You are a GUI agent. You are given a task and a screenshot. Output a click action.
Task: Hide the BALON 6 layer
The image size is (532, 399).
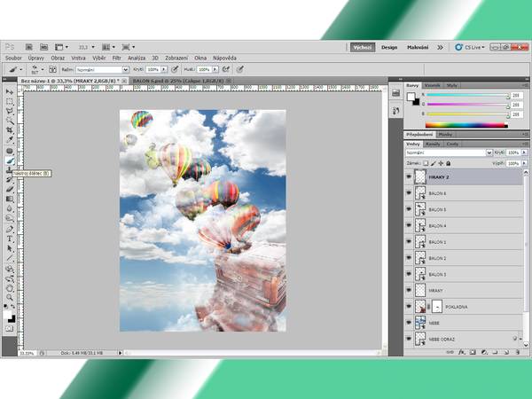(409, 193)
